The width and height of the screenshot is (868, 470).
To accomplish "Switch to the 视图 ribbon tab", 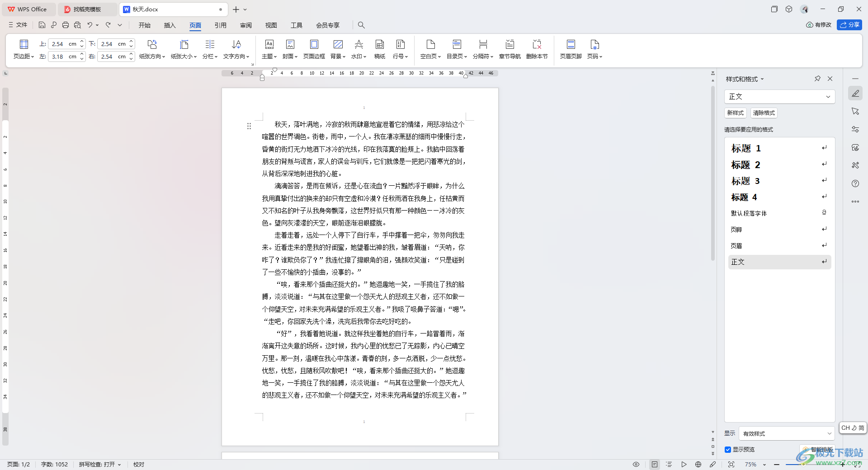I will coord(271,25).
